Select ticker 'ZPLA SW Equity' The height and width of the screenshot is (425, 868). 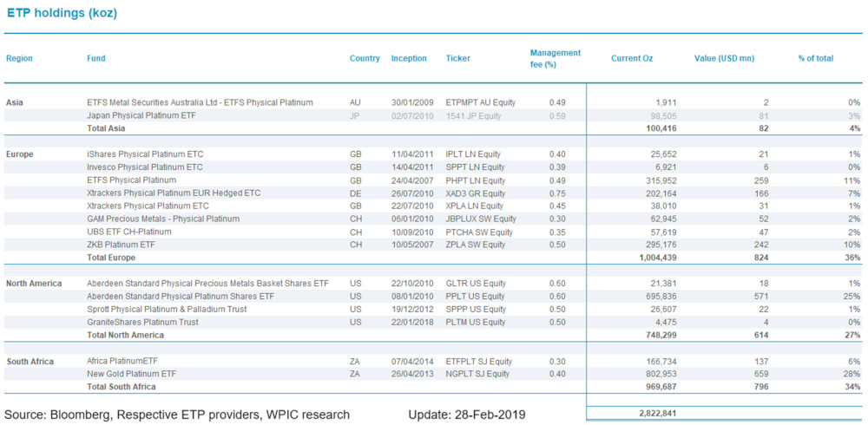(x=476, y=245)
